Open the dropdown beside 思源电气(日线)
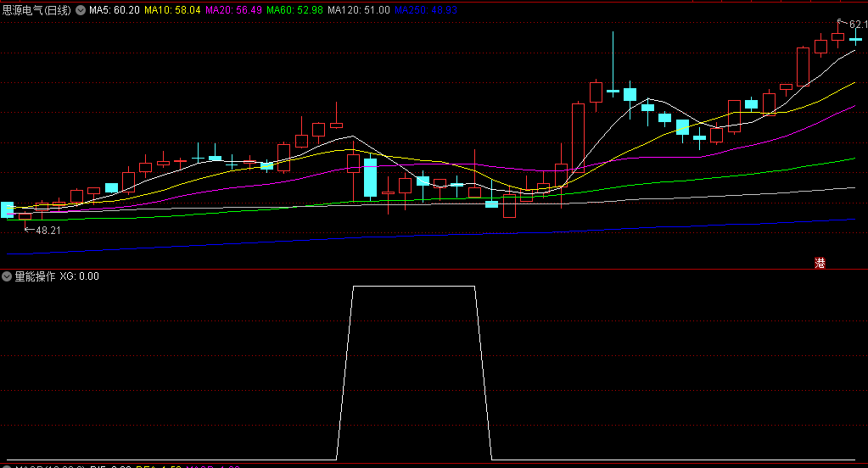The width and height of the screenshot is (868, 468). click(x=81, y=10)
